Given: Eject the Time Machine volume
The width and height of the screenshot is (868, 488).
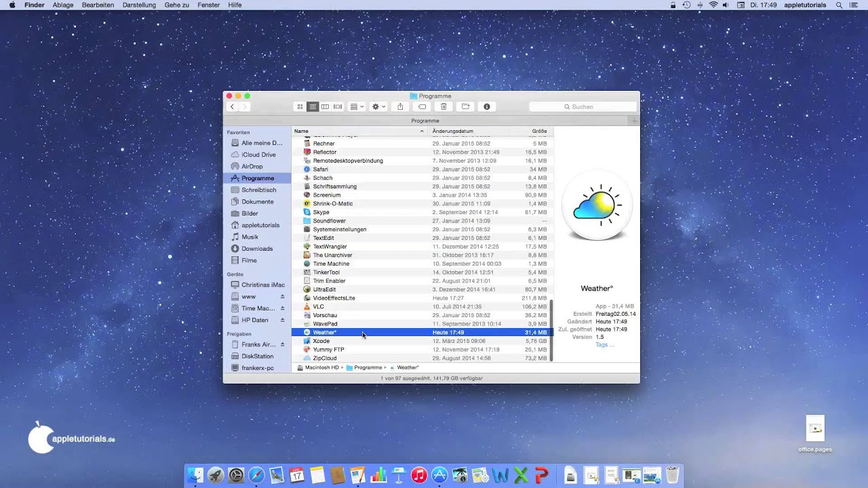Looking at the screenshot, I should (x=283, y=308).
